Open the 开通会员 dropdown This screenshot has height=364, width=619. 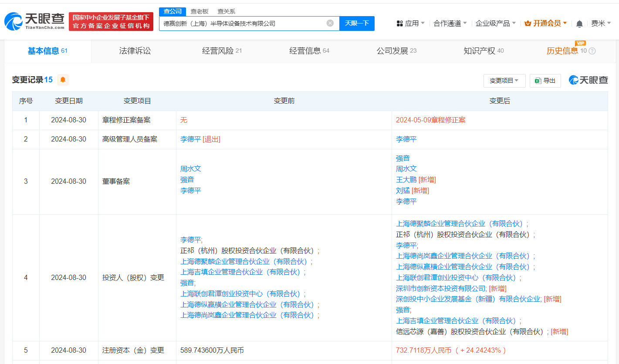coord(546,24)
